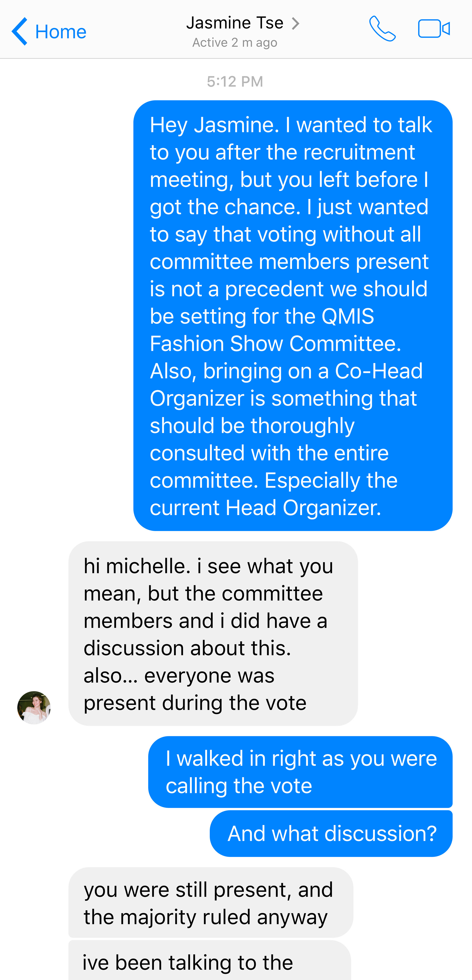This screenshot has height=980, width=472.
Task: Tap the "Active 2 m ago" status text
Action: [235, 43]
